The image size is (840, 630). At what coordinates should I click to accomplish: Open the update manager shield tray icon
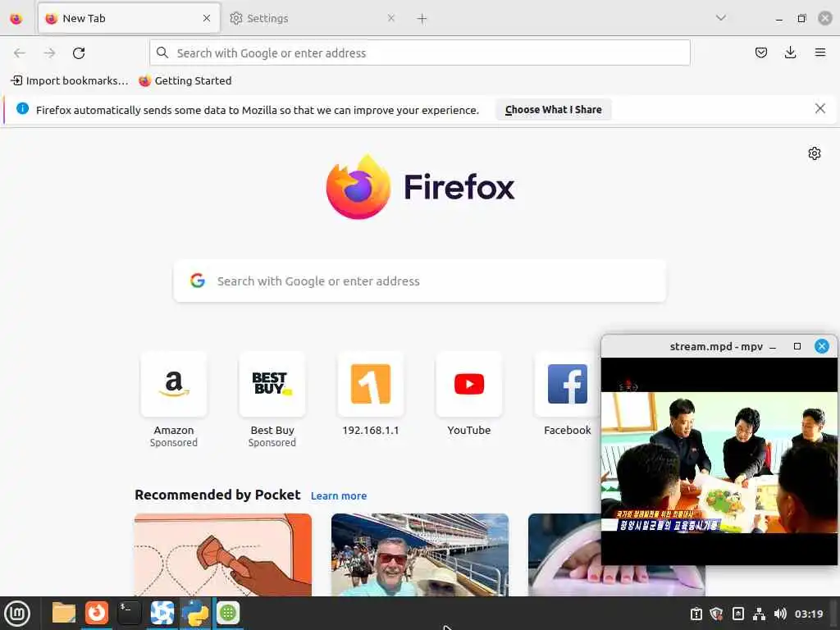pos(716,614)
